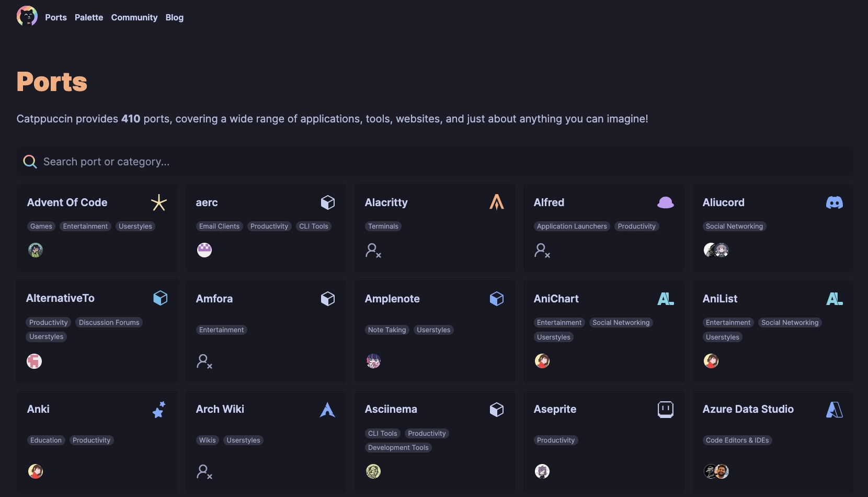868x497 pixels.
Task: Select the Games tag on Advent Of Code
Action: 41,227
